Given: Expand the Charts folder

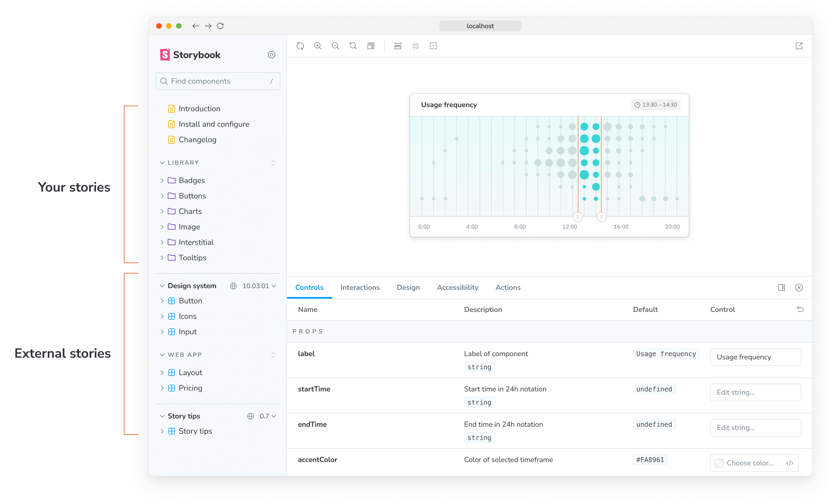Looking at the screenshot, I should click(190, 211).
